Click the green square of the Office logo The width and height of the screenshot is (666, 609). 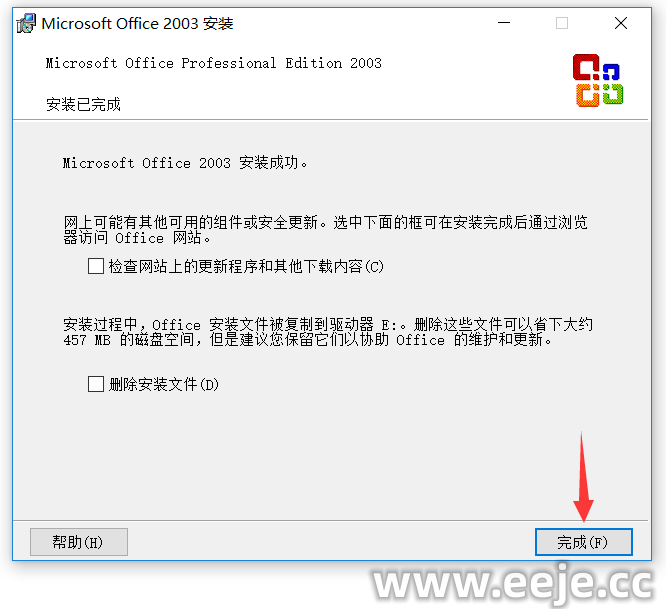pos(613,93)
